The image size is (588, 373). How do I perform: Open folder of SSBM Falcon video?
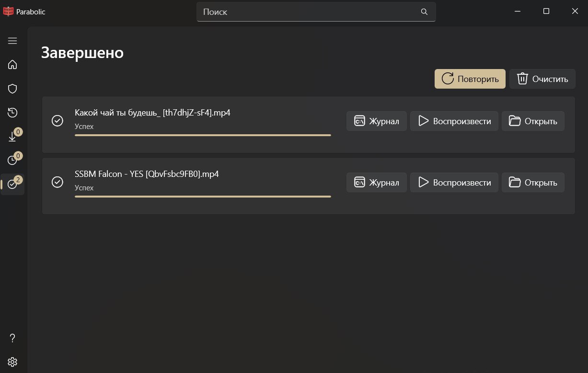click(x=533, y=183)
